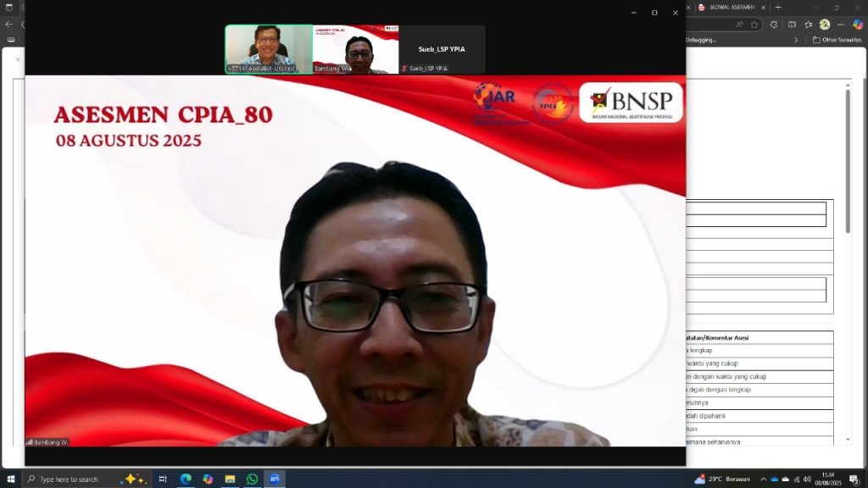This screenshot has width=868, height=488.
Task: Open Edge settings and more menu
Action: click(x=841, y=25)
